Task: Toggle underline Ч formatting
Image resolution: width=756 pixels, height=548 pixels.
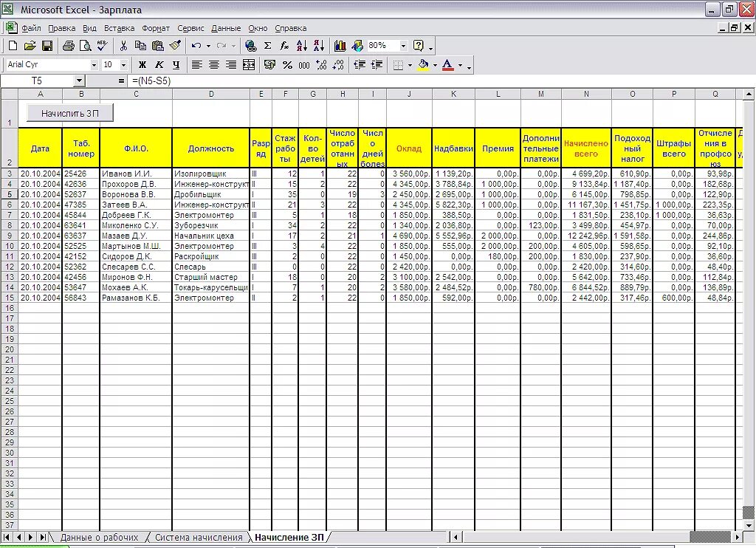Action: tap(176, 65)
